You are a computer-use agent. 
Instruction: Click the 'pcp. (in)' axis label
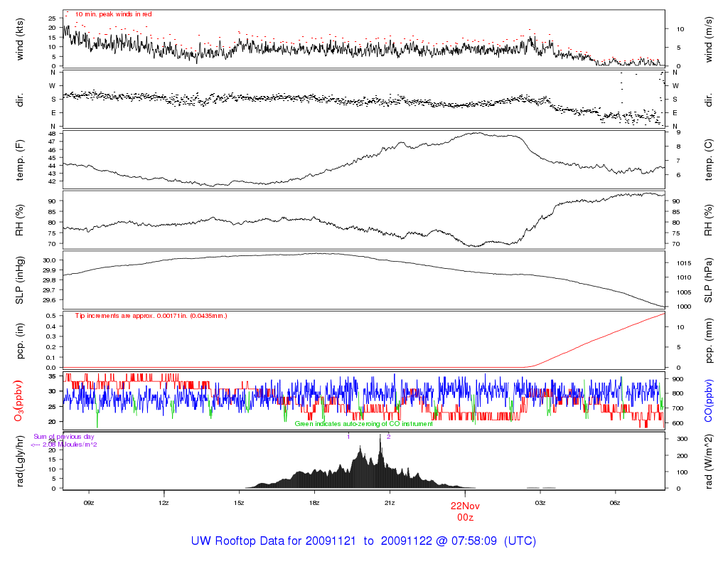coord(19,341)
